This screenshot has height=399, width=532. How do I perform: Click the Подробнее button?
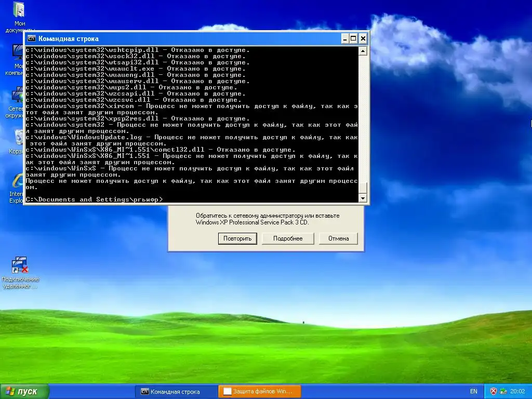(x=288, y=238)
